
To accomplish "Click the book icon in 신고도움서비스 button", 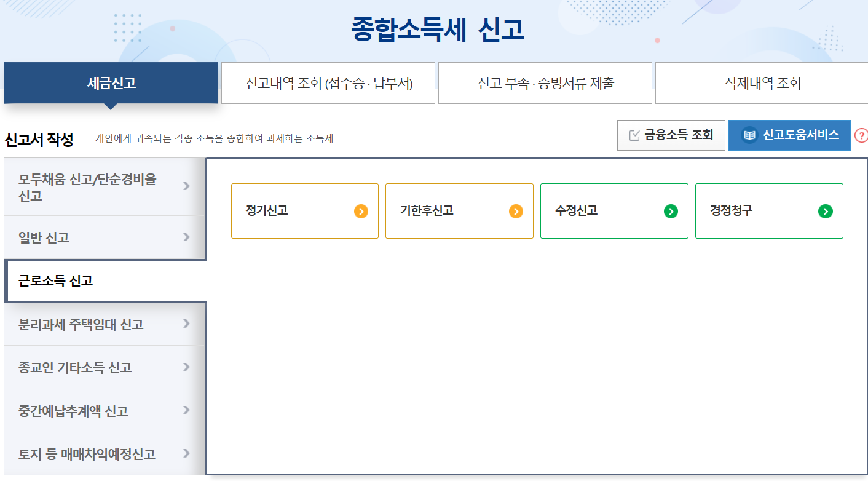I will (749, 135).
